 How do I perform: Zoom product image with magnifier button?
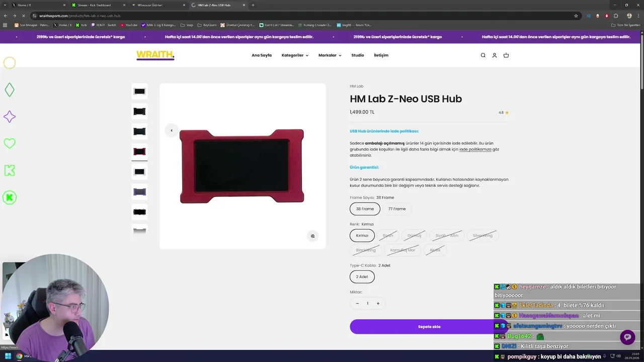312,236
